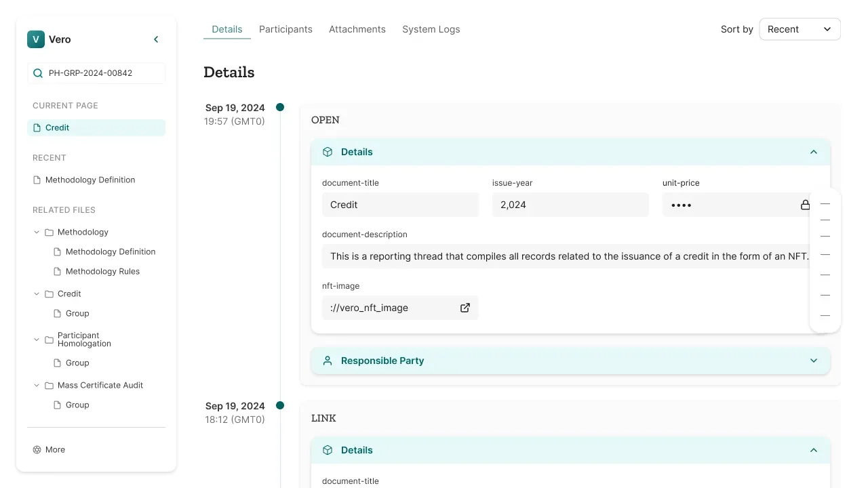The height and width of the screenshot is (488, 868).
Task: Click the bottom dash in the floating minimap panel
Action: click(825, 315)
